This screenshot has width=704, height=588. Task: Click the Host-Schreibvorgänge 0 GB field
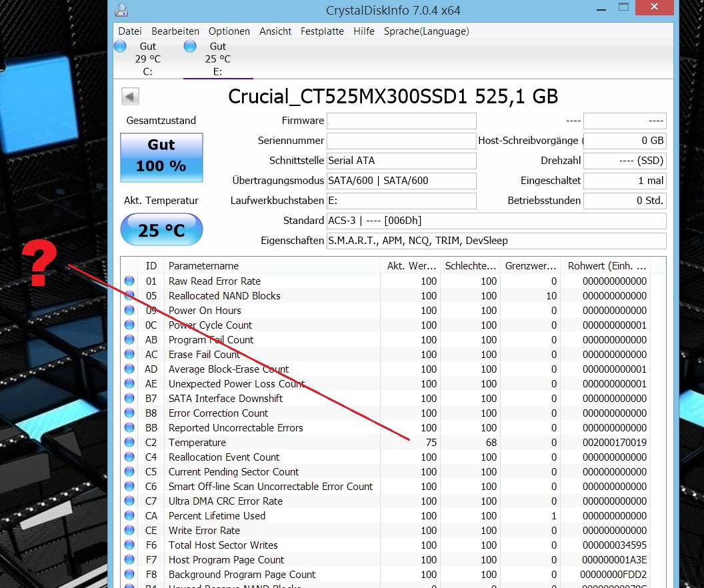[x=625, y=141]
